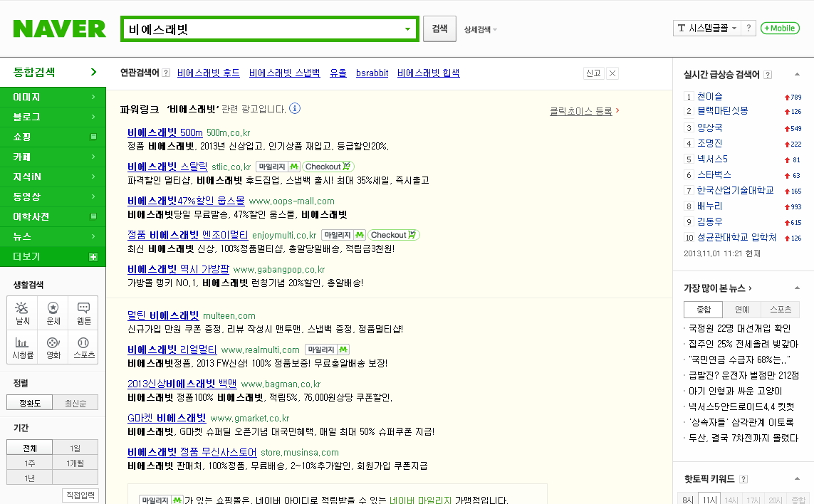Select period 1일

coord(75,448)
